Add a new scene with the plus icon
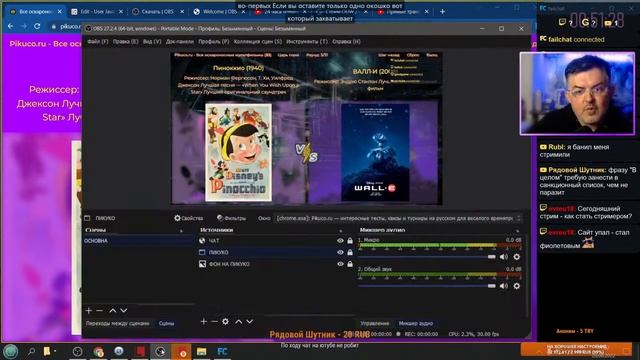Viewport: 640px width, 360px height. coord(89,311)
